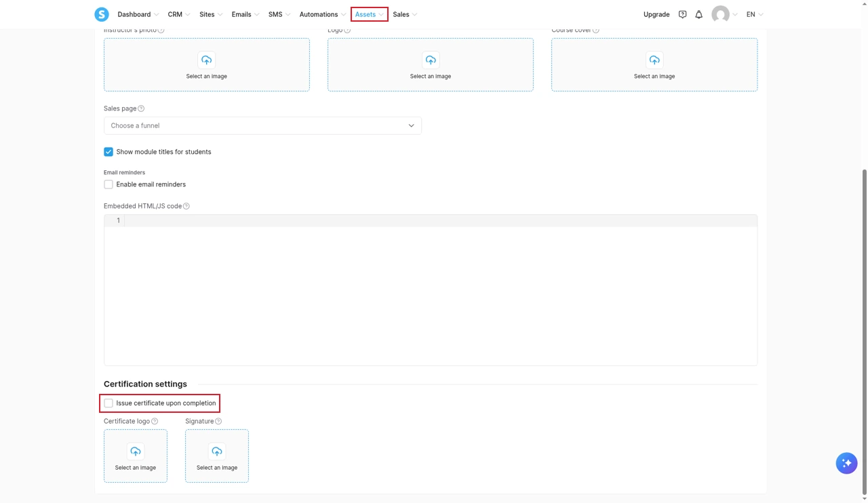The image size is (868, 503).
Task: Click the Logo upload icon
Action: tap(431, 60)
